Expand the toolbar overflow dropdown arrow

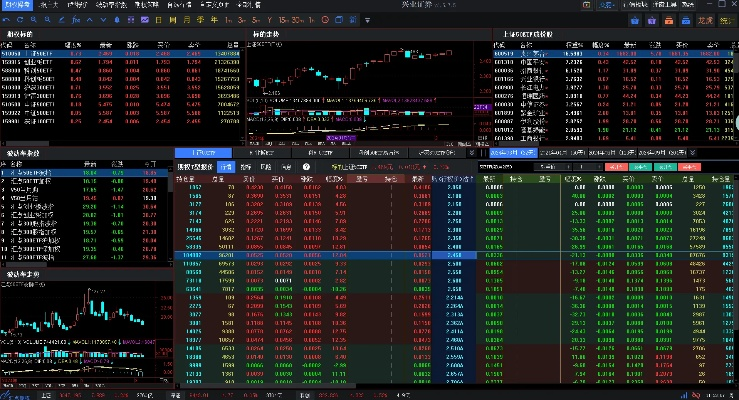click(368, 20)
